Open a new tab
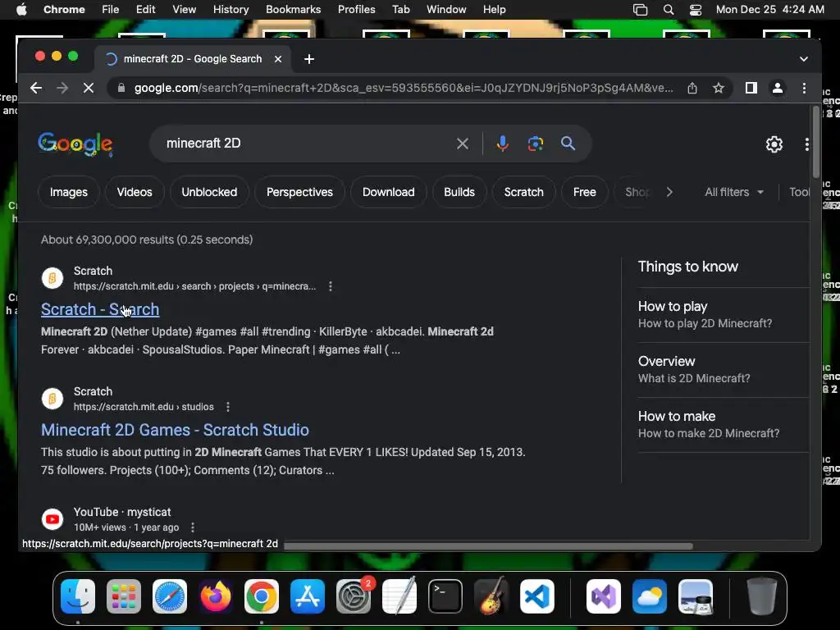Screen dimensions: 840x630 tap(309, 59)
